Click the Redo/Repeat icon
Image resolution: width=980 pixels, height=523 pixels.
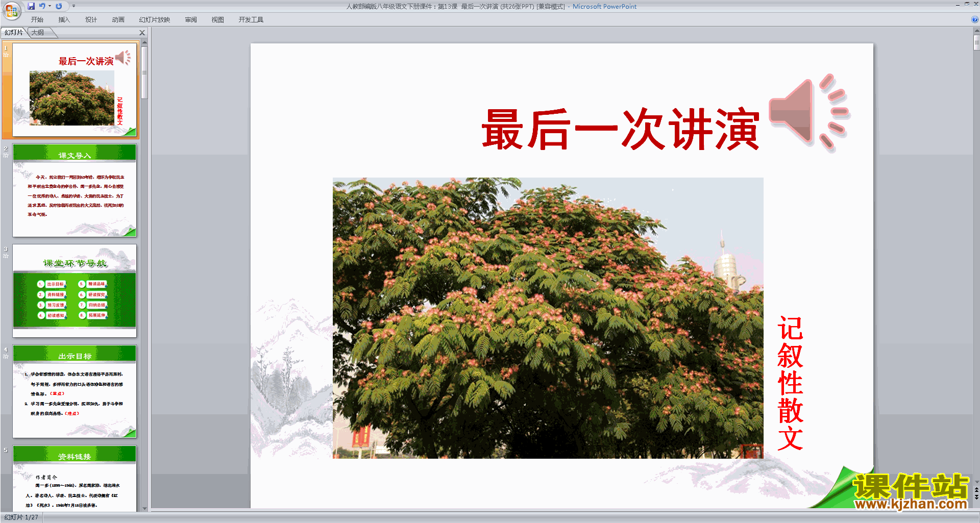click(59, 6)
